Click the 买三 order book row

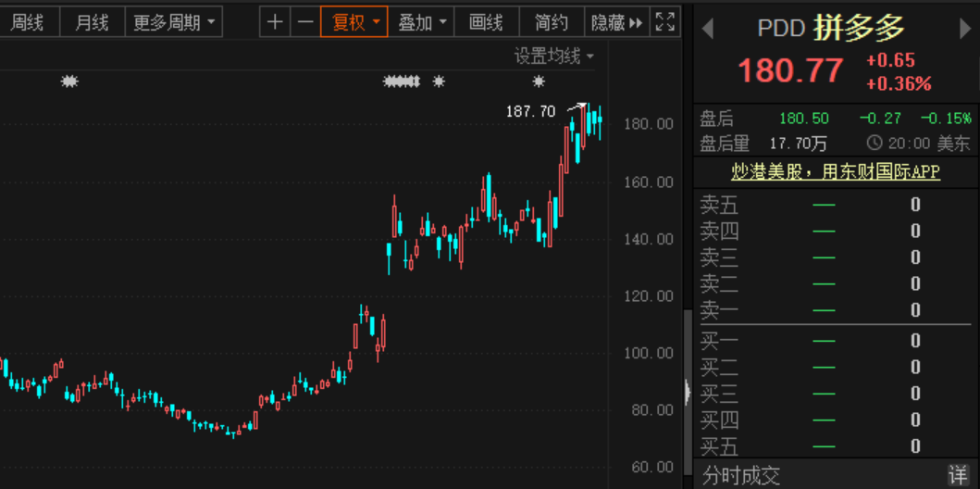pyautogui.click(x=836, y=394)
